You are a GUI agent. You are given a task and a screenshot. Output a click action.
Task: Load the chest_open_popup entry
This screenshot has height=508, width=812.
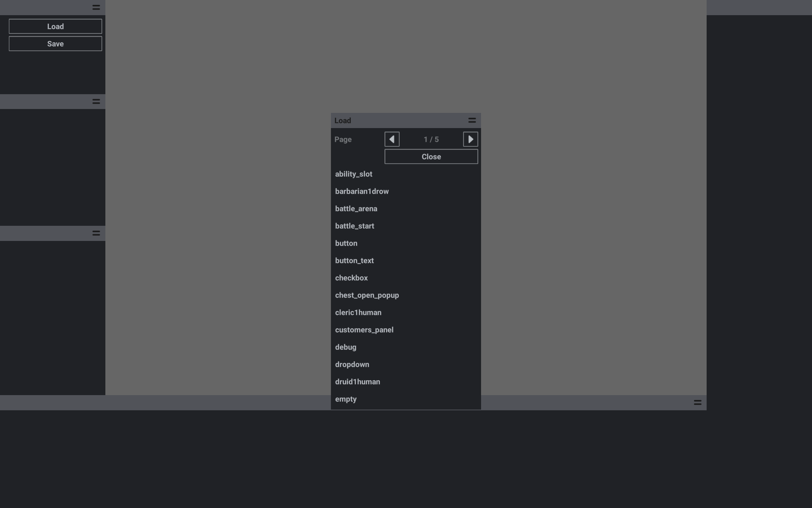[367, 295]
